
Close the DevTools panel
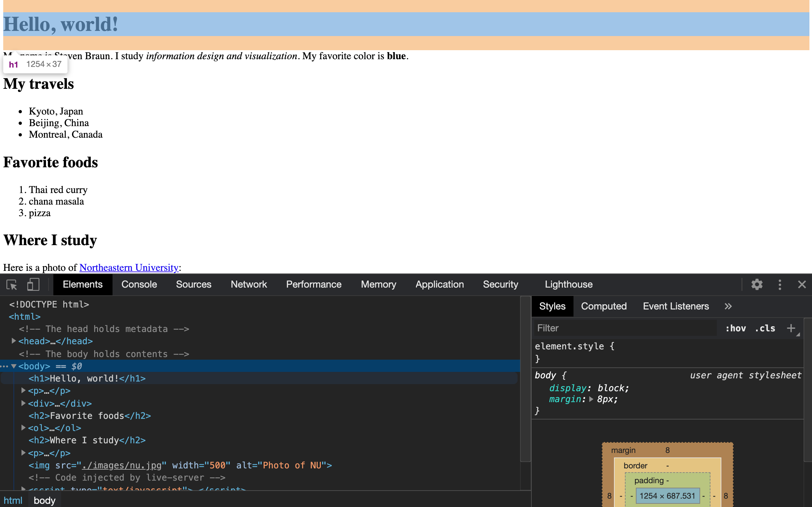802,285
